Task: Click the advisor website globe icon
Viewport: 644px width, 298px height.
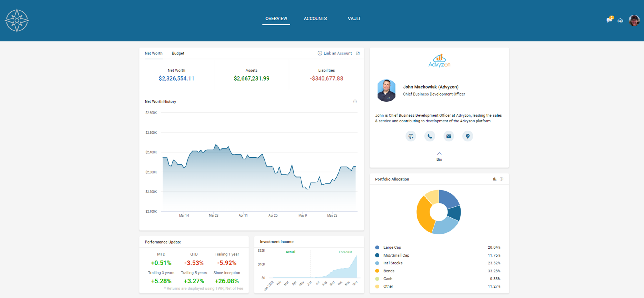Action: (411, 136)
